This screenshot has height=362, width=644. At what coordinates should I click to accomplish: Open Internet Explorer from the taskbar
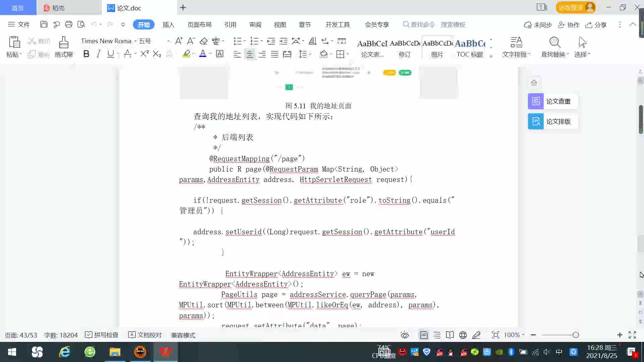click(x=64, y=352)
